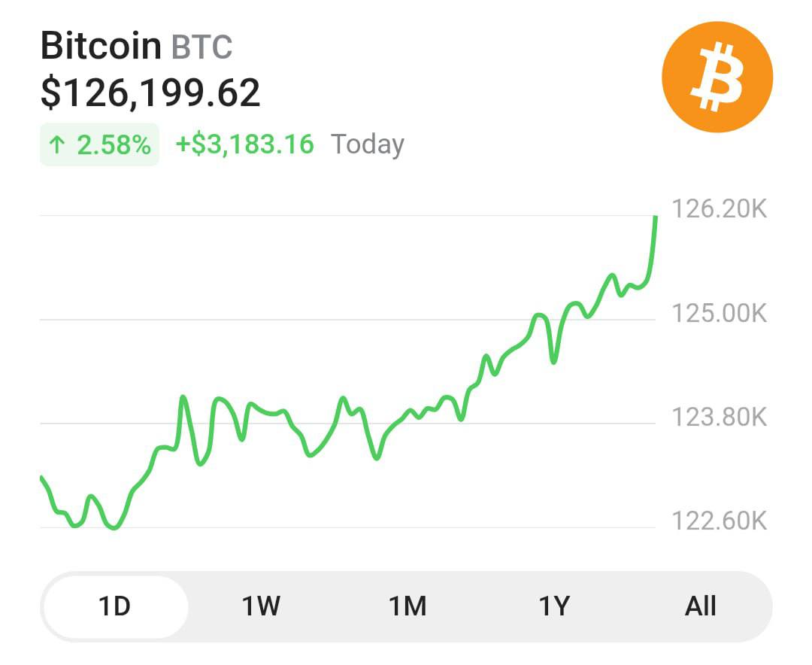Tap the chart line's starting point

tap(41, 478)
